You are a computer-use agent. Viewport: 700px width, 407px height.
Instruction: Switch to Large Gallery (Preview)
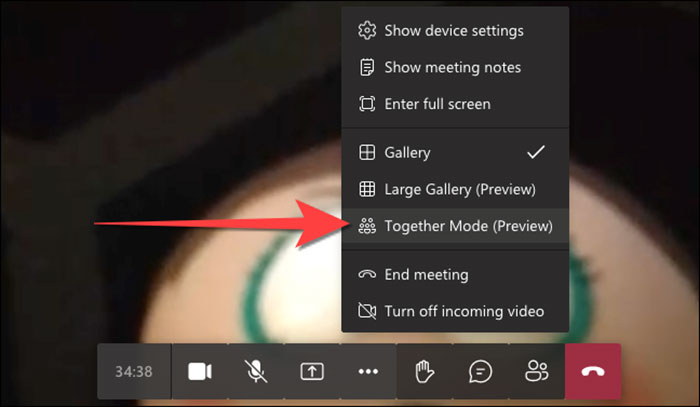pyautogui.click(x=460, y=189)
